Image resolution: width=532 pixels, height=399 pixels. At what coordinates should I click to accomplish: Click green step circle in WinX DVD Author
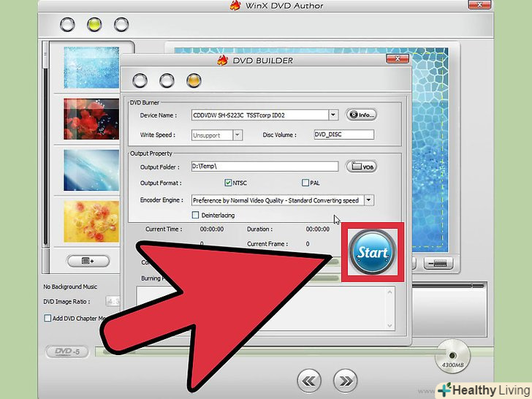tap(94, 25)
